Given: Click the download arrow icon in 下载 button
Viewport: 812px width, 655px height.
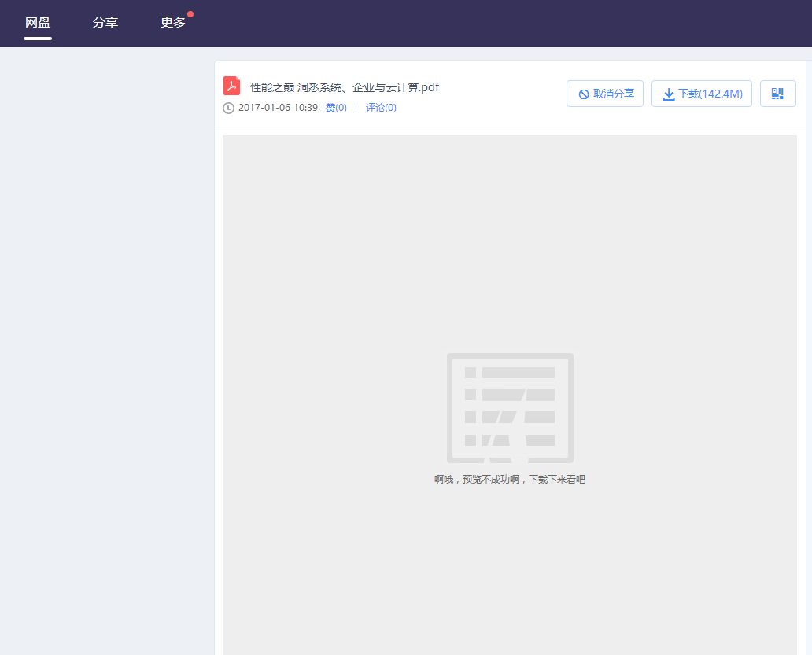Looking at the screenshot, I should [x=670, y=93].
